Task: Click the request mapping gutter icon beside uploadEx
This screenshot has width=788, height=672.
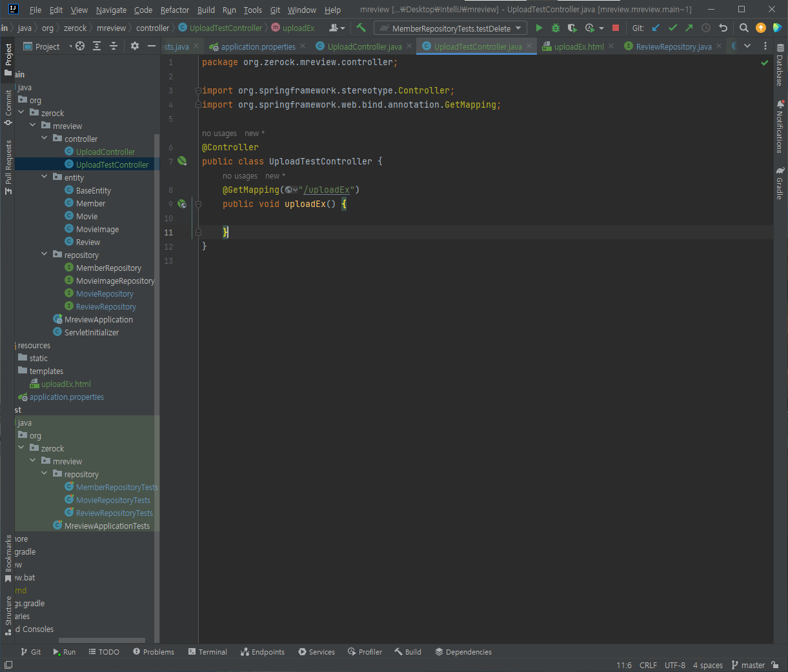Action: click(x=183, y=204)
